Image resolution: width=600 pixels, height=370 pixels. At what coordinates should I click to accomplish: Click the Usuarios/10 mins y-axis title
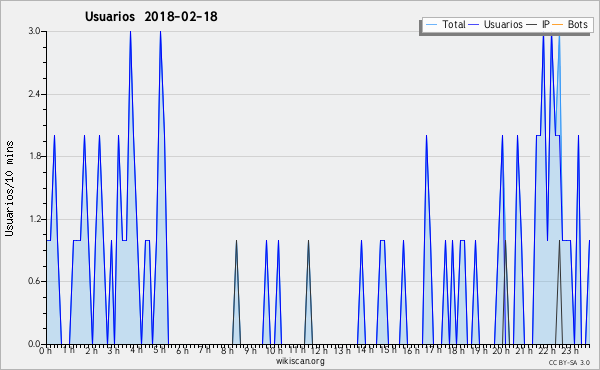(9, 189)
